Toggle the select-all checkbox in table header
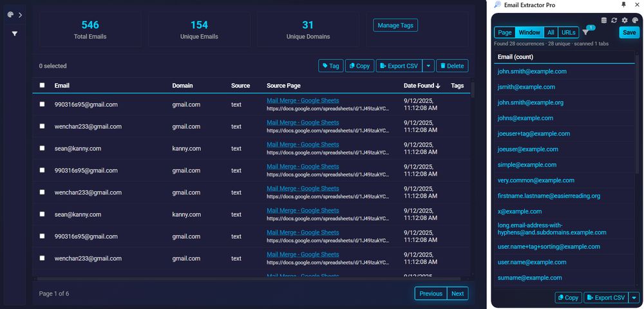The width and height of the screenshot is (644, 309). pyautogui.click(x=42, y=86)
